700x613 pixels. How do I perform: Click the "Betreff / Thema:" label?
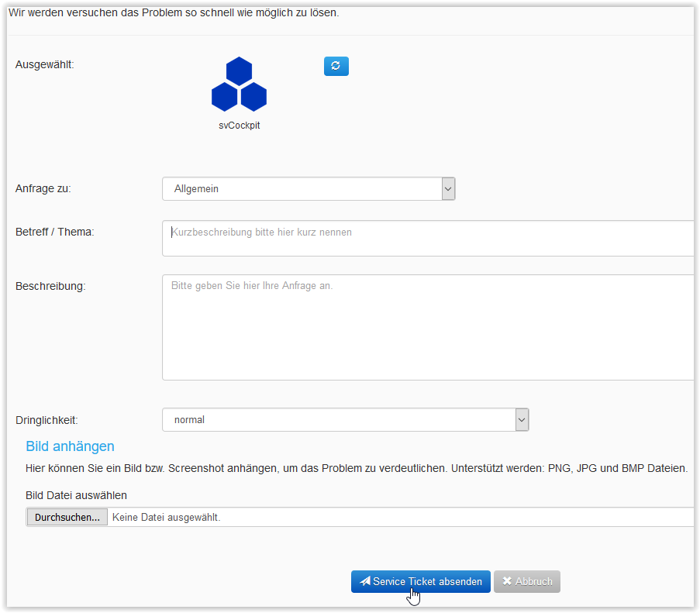pyautogui.click(x=54, y=232)
